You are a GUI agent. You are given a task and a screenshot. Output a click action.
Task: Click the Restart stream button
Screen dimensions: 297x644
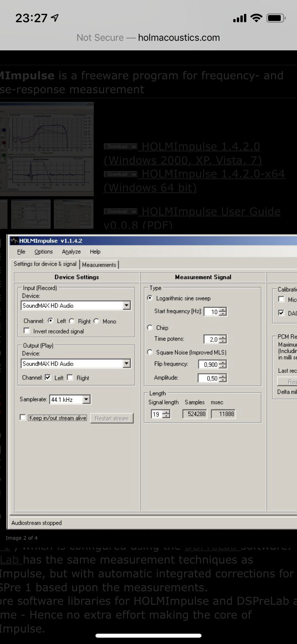click(x=112, y=418)
